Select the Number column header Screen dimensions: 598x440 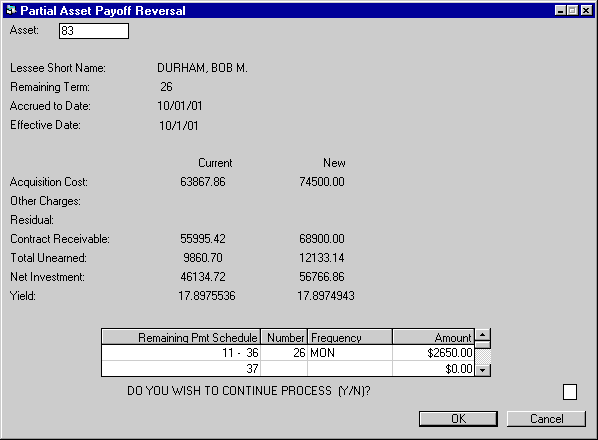click(x=284, y=337)
